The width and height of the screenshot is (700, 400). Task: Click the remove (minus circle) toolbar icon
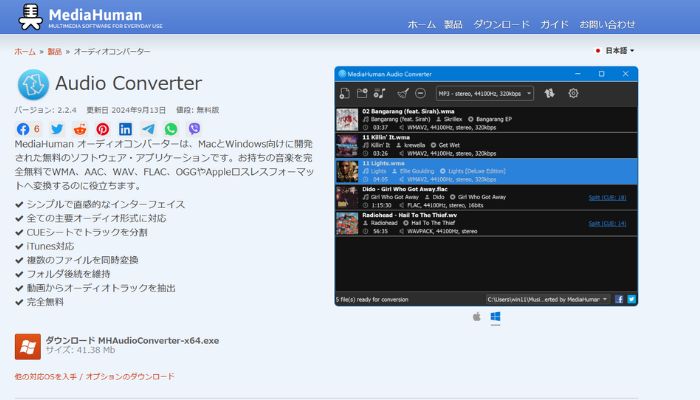[x=420, y=93]
